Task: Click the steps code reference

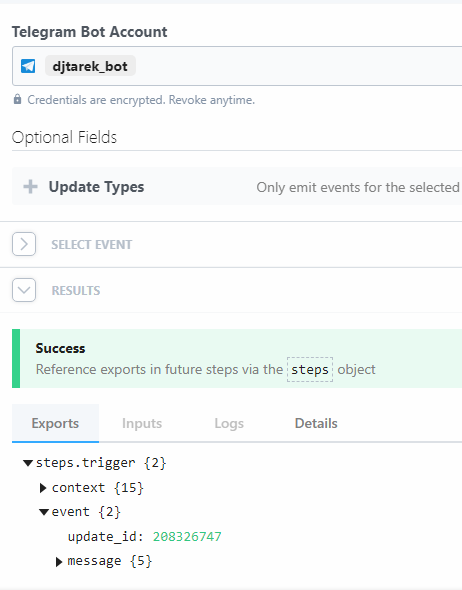Action: pos(310,370)
